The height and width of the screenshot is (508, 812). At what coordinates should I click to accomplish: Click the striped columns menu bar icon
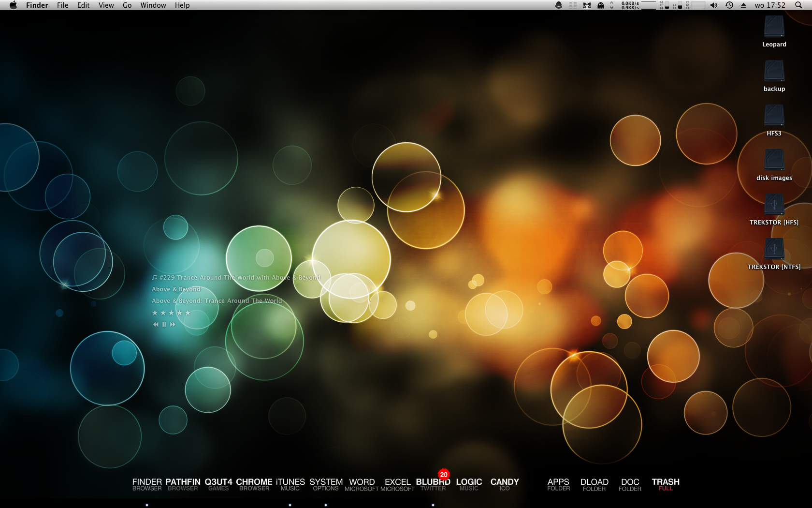(x=573, y=5)
